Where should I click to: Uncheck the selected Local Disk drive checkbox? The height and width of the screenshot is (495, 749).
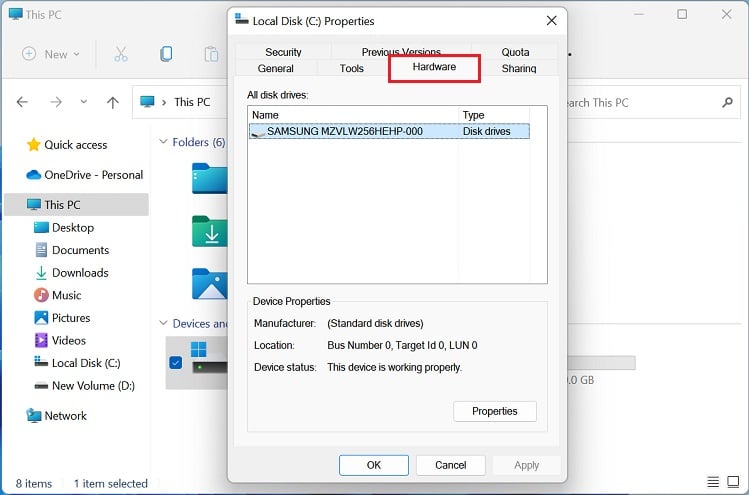tap(176, 363)
